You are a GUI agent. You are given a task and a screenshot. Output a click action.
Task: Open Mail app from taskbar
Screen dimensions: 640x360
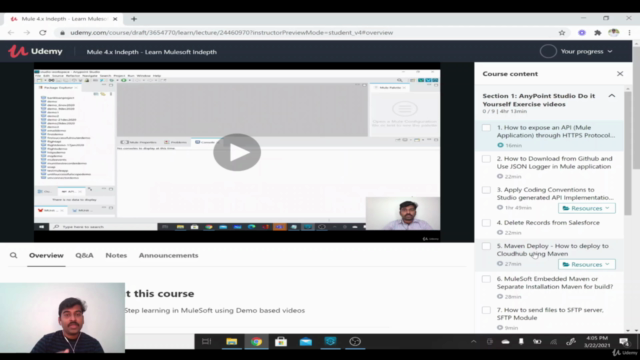pyautogui.click(x=306, y=342)
